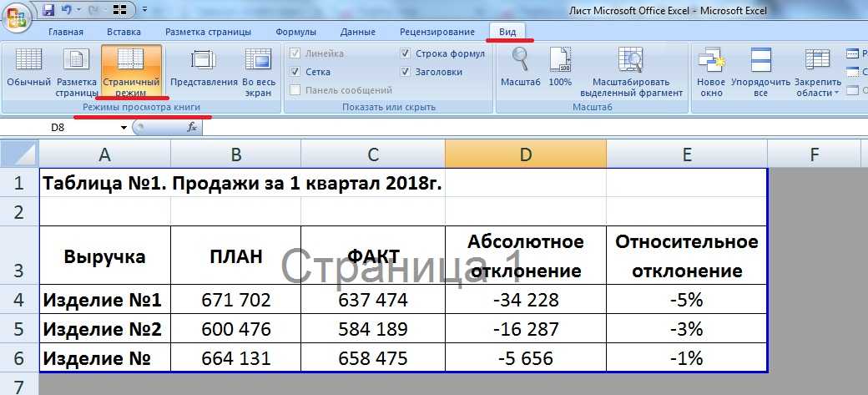Click the cell with 664 131
Screen dimensions: 868x395
(236, 358)
